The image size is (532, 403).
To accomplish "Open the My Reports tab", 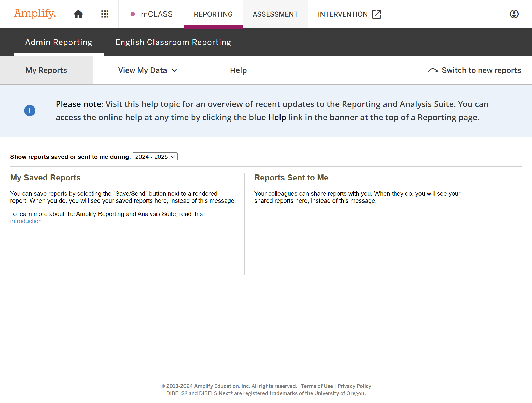I will tap(46, 70).
